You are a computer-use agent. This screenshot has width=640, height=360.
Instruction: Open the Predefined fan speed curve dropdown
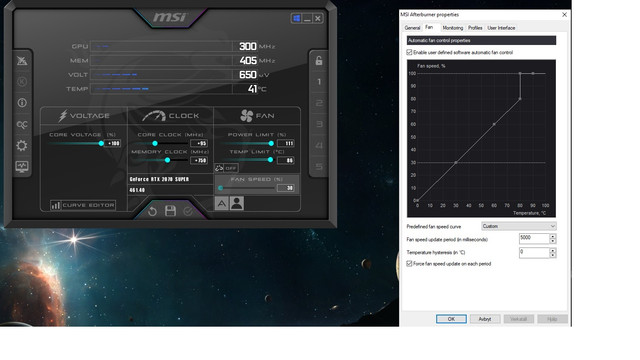tap(519, 226)
